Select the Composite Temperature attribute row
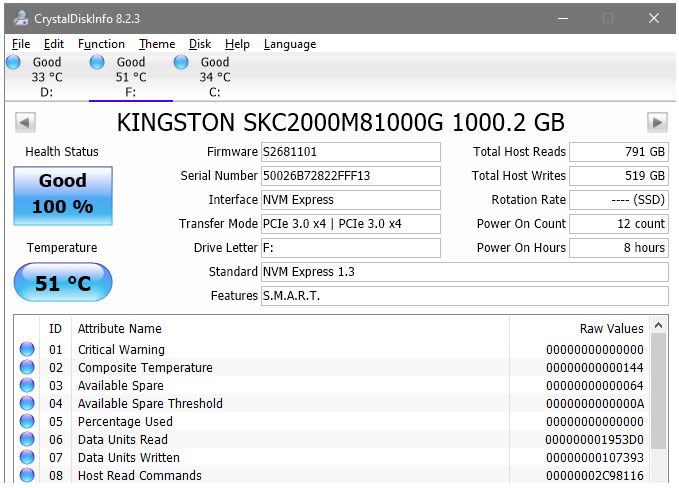 (x=332, y=368)
